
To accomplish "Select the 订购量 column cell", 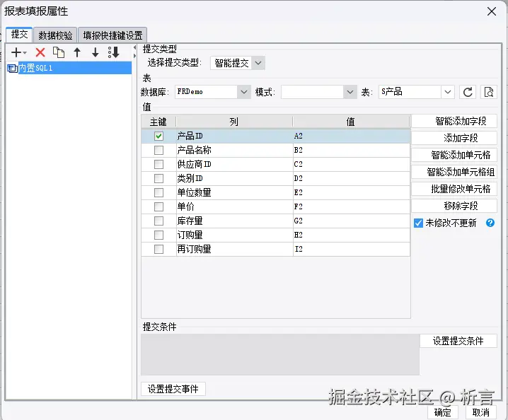I will (235, 235).
